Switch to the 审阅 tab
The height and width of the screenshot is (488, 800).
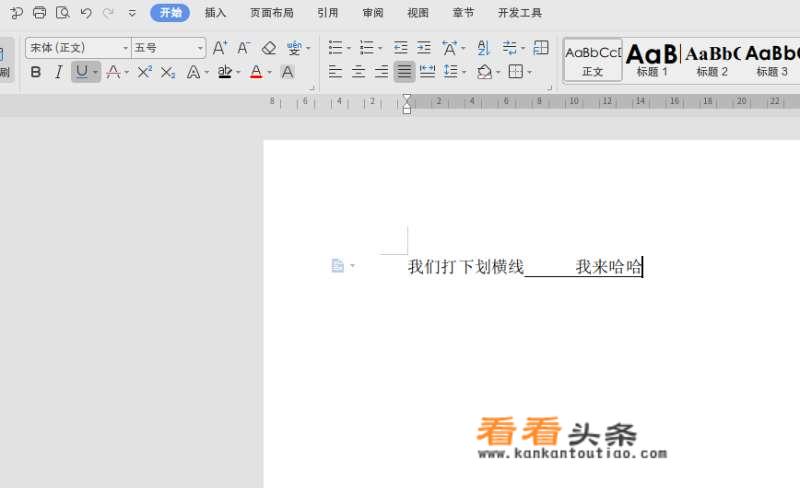(373, 13)
